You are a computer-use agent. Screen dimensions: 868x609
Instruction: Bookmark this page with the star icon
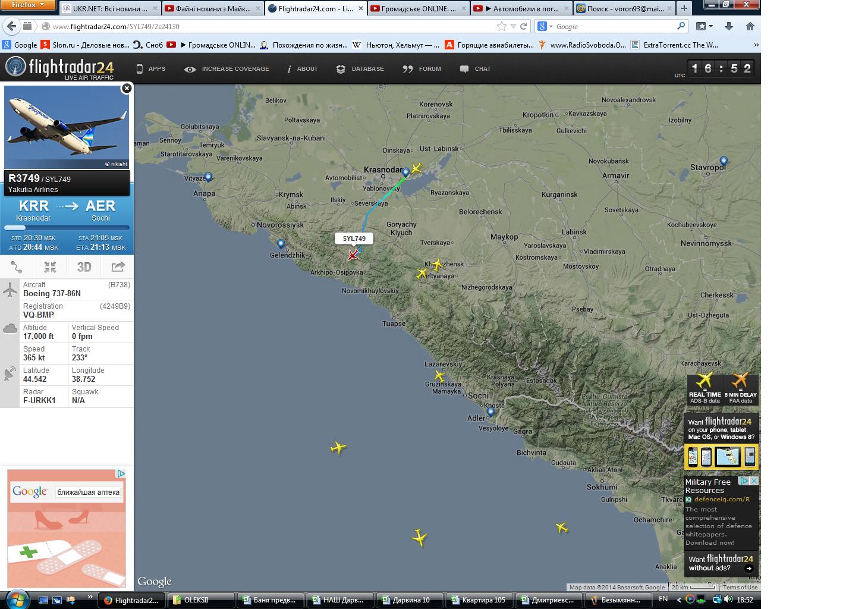(x=501, y=26)
